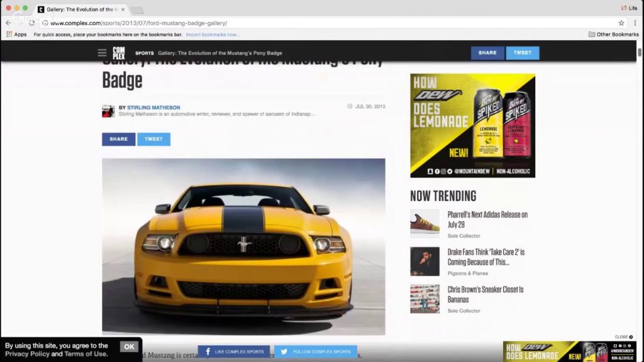This screenshot has height=362, width=644.
Task: Open a new tab
Action: [x=137, y=9]
